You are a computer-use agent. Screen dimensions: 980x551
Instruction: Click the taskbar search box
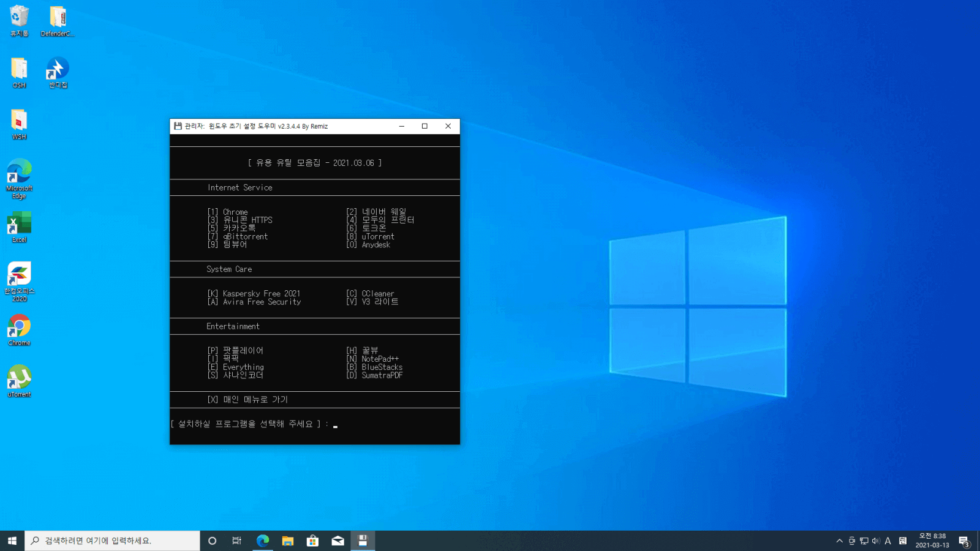point(112,541)
